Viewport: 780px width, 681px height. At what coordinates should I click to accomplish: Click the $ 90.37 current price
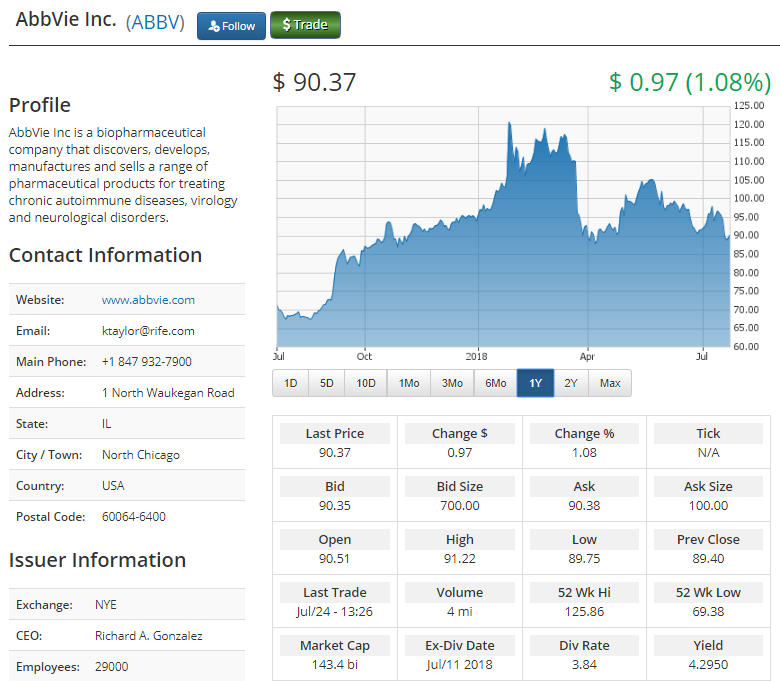coord(314,82)
